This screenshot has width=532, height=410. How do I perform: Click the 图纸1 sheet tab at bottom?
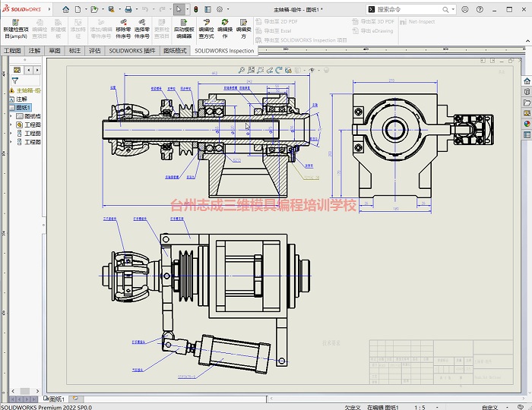click(x=54, y=399)
